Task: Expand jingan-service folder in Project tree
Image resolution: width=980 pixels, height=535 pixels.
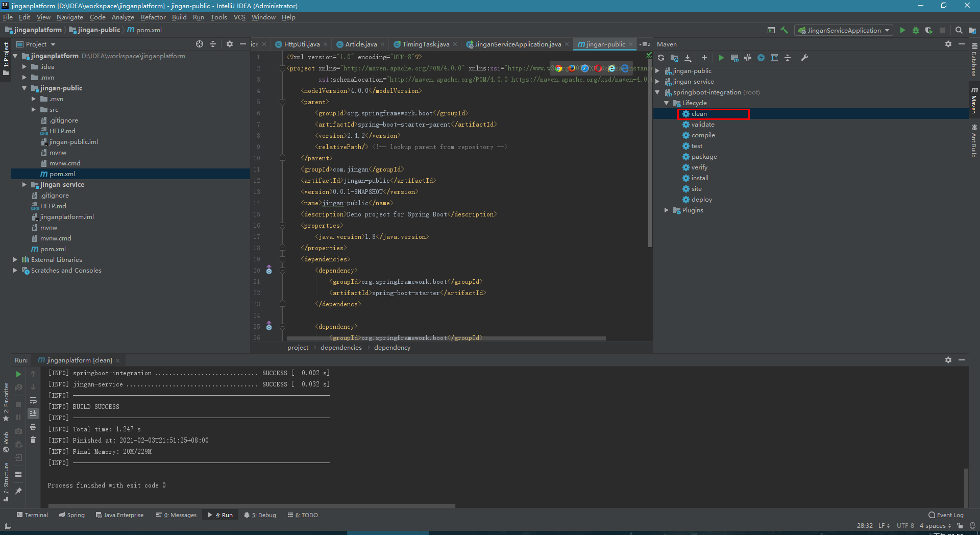Action: point(24,185)
